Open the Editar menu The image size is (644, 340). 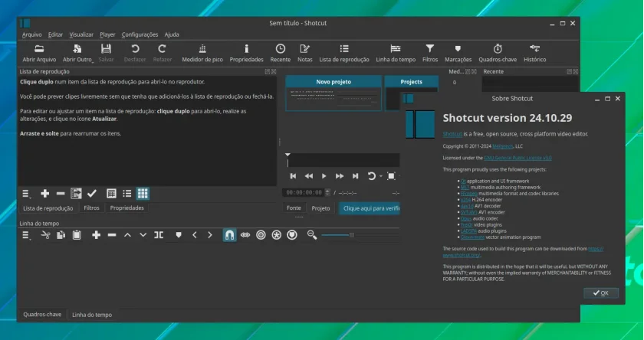(55, 35)
